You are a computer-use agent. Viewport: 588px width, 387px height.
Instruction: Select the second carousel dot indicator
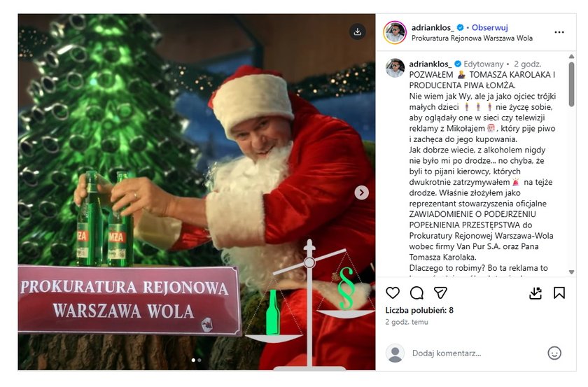(199, 360)
